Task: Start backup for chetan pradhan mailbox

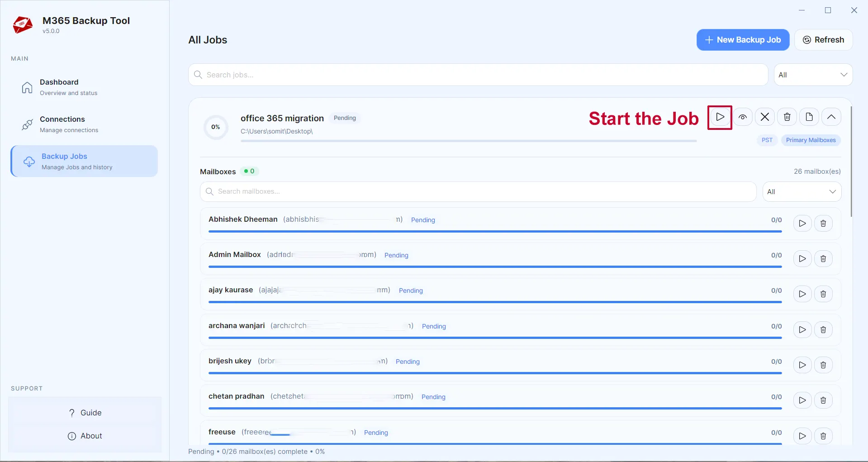Action: [802, 400]
